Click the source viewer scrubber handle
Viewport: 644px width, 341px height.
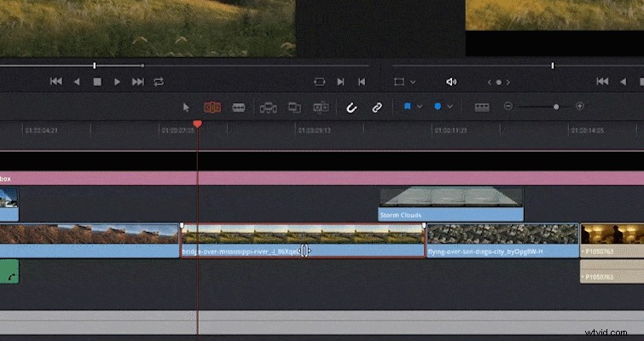point(95,66)
